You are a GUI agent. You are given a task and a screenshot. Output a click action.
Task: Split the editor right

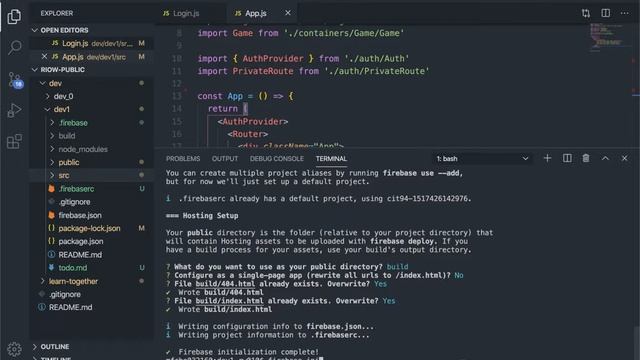[606, 13]
